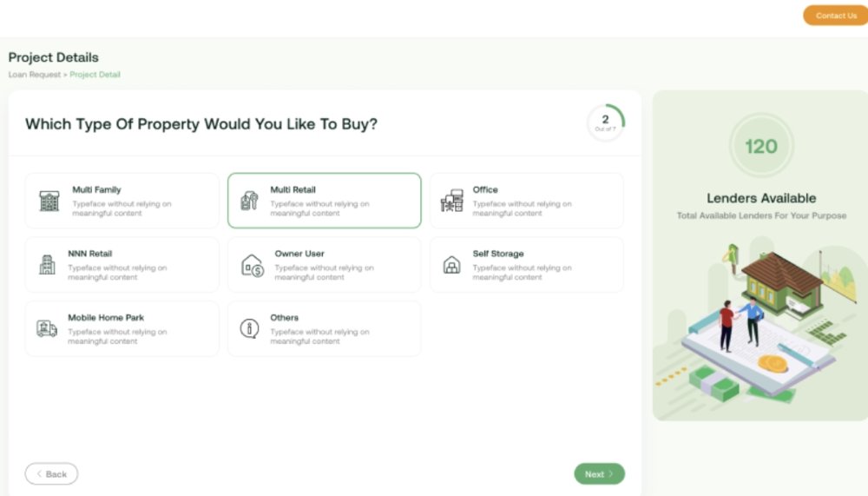Viewport: 868px width, 496px height.
Task: Click the Contact Us button
Action: click(835, 16)
